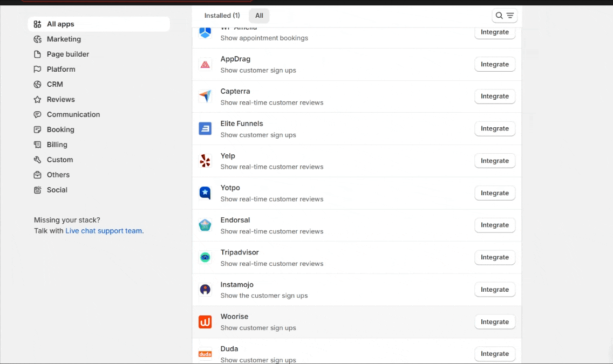This screenshot has width=613, height=364.
Task: Select All apps category
Action: (99, 24)
